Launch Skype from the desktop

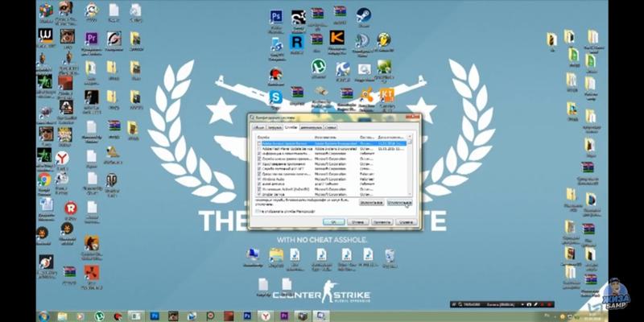pyautogui.click(x=275, y=97)
